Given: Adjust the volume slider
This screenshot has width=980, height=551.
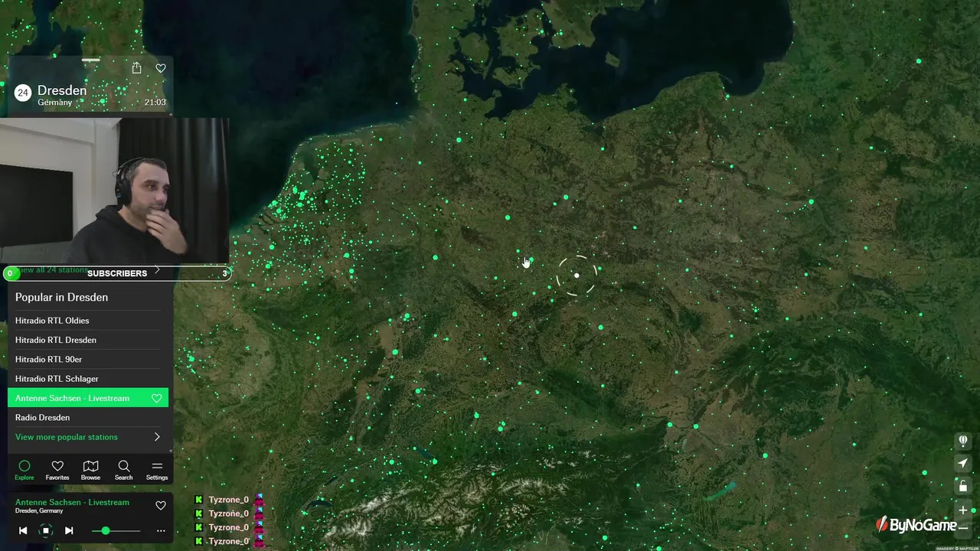Looking at the screenshot, I should [116, 530].
